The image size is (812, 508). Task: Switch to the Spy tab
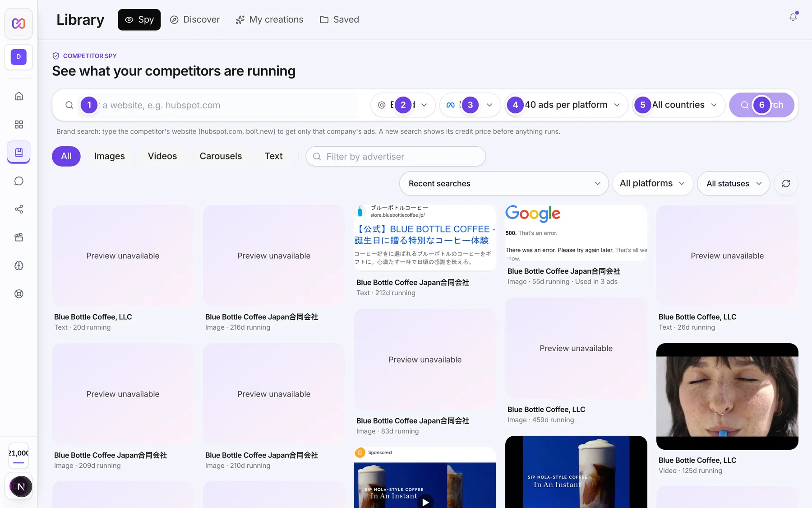(x=139, y=20)
